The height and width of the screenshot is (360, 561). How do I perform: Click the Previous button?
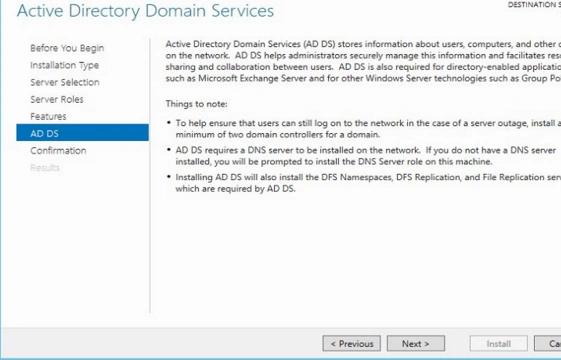351,344
